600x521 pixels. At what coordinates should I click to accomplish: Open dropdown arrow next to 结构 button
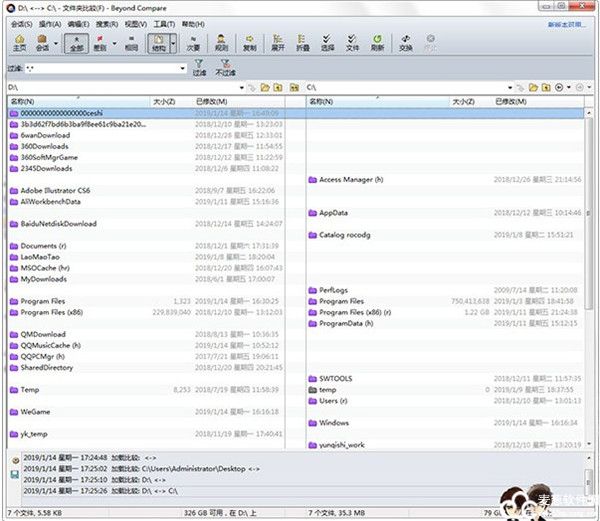(173, 43)
